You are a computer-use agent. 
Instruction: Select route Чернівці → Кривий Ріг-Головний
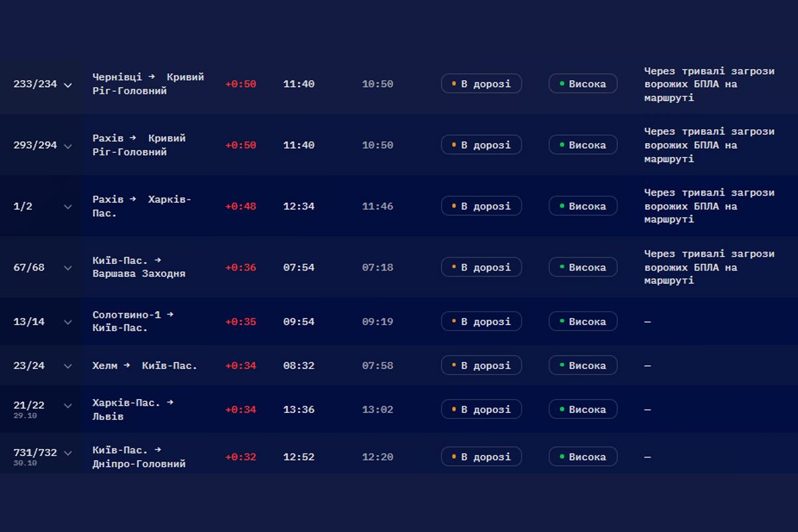click(x=148, y=84)
